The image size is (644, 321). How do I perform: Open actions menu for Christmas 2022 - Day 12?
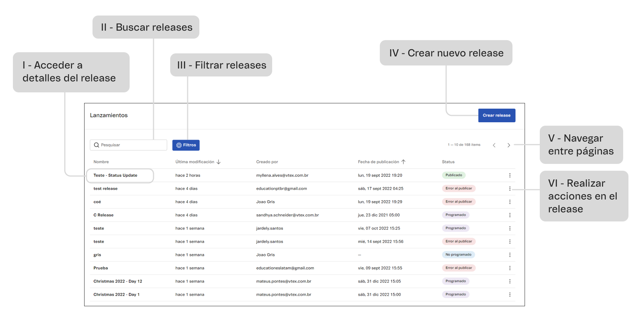(509, 281)
